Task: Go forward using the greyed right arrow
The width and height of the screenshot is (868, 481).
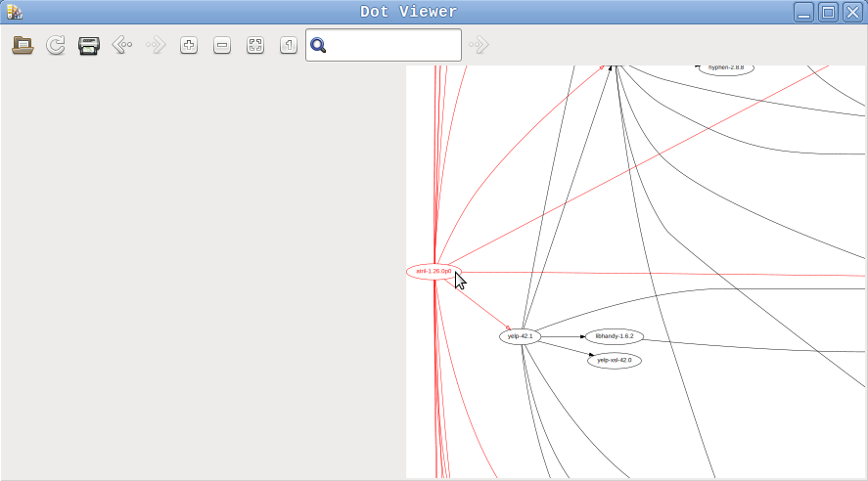Action: [156, 45]
